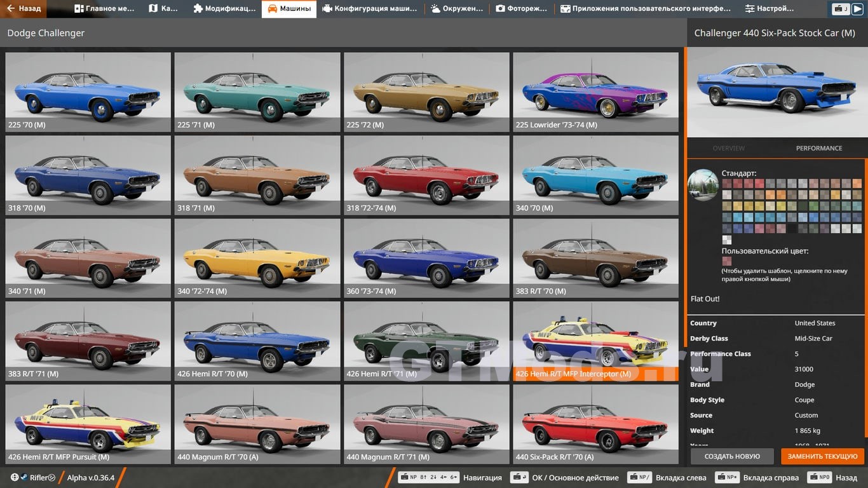The image size is (868, 488).
Task: Select the 340 '71 (M) configuration
Action: pos(88,258)
